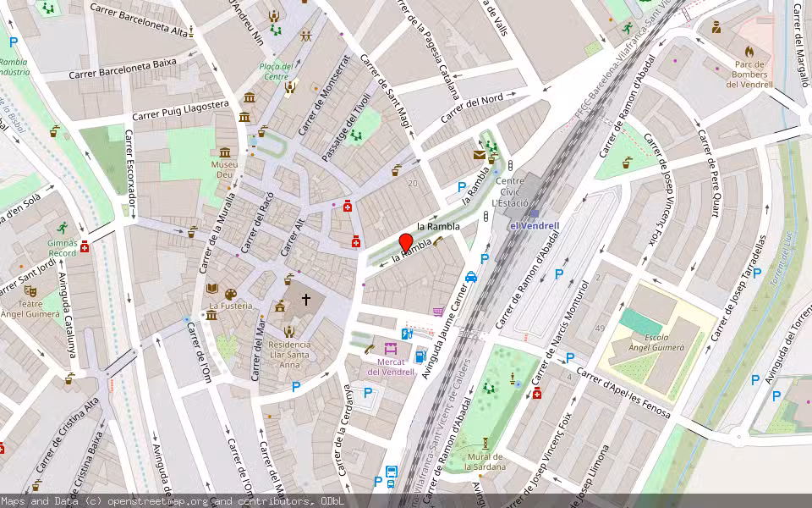Select the library book icon near La Fusteria
Image resolution: width=812 pixels, height=508 pixels.
coord(211,289)
